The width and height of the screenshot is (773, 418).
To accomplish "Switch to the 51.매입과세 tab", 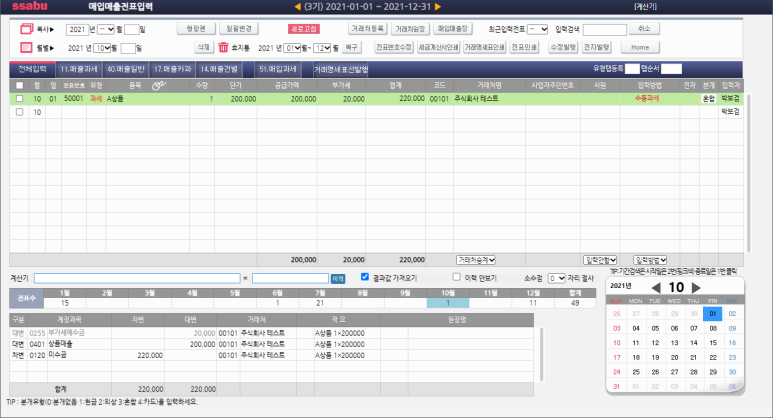I will 278,69.
